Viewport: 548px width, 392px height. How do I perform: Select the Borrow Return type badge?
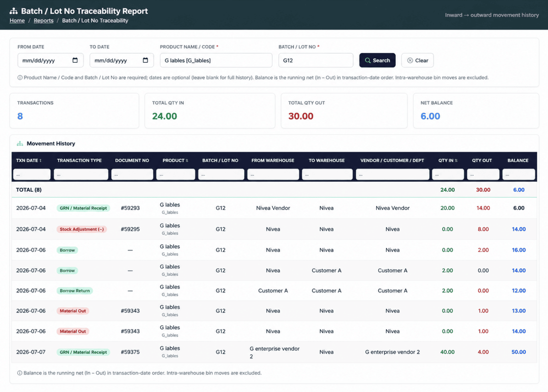(x=75, y=291)
